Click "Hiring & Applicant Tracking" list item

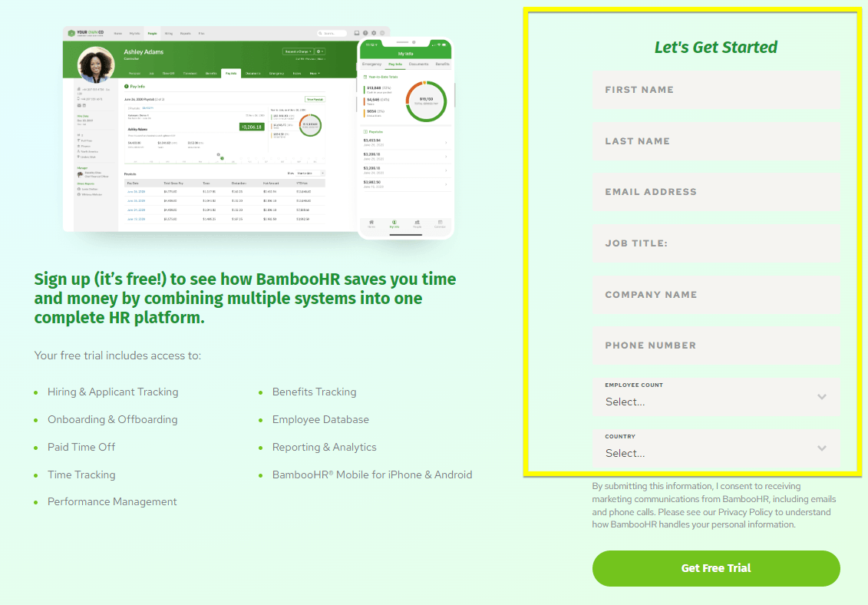(x=113, y=392)
